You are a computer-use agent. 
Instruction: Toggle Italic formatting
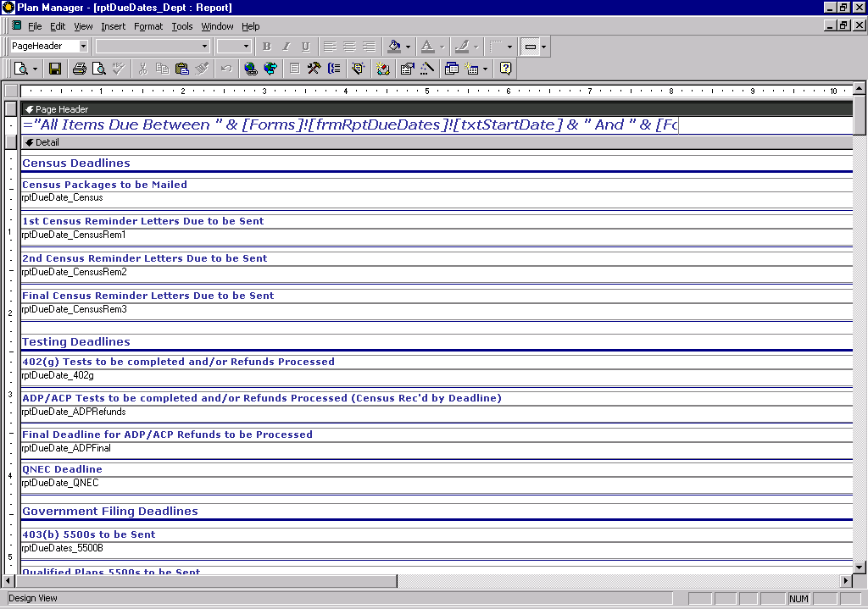click(x=286, y=46)
